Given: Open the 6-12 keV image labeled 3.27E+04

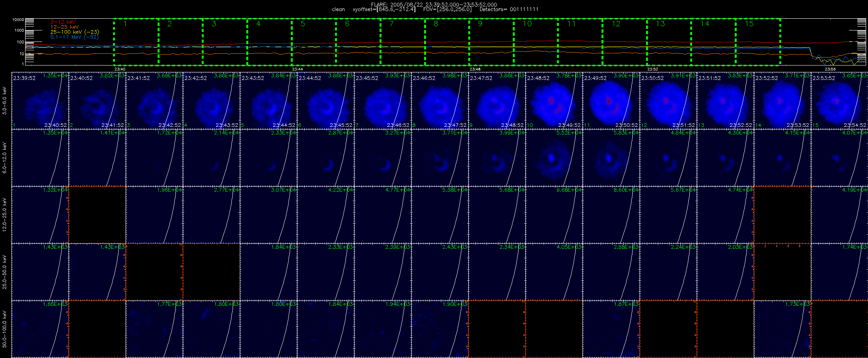Looking at the screenshot, I should coord(383,158).
